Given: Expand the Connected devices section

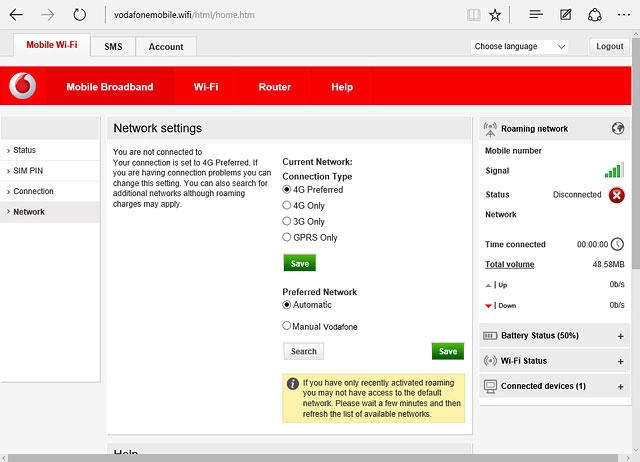Looking at the screenshot, I should [620, 386].
